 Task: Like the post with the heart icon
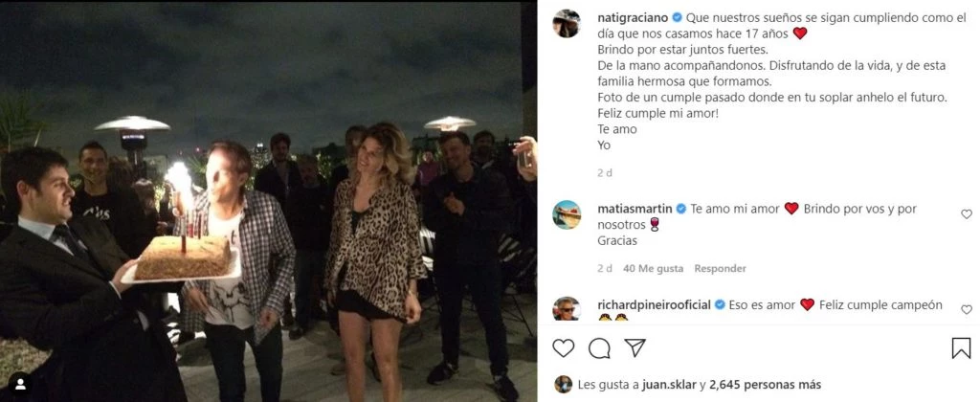click(x=563, y=348)
